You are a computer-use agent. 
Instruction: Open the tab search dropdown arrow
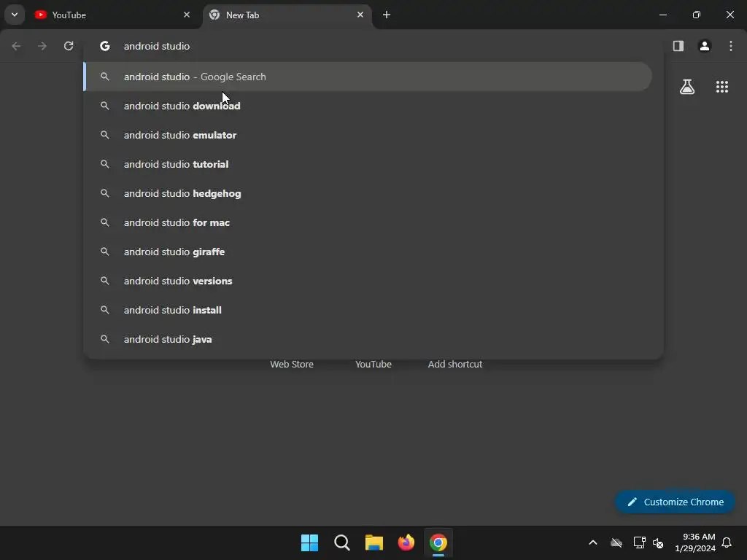coord(15,15)
